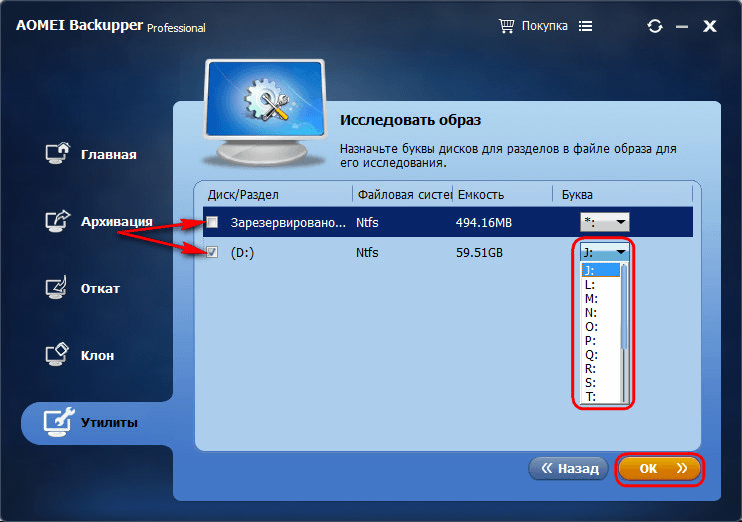Click the Диск/Раздел column header
Screen dimensions: 742x522
243,195
